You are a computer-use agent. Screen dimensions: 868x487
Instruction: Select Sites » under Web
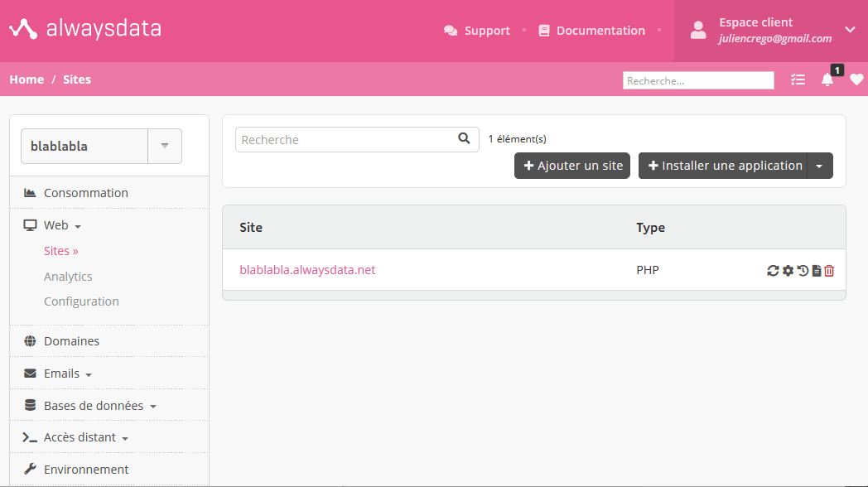click(61, 251)
